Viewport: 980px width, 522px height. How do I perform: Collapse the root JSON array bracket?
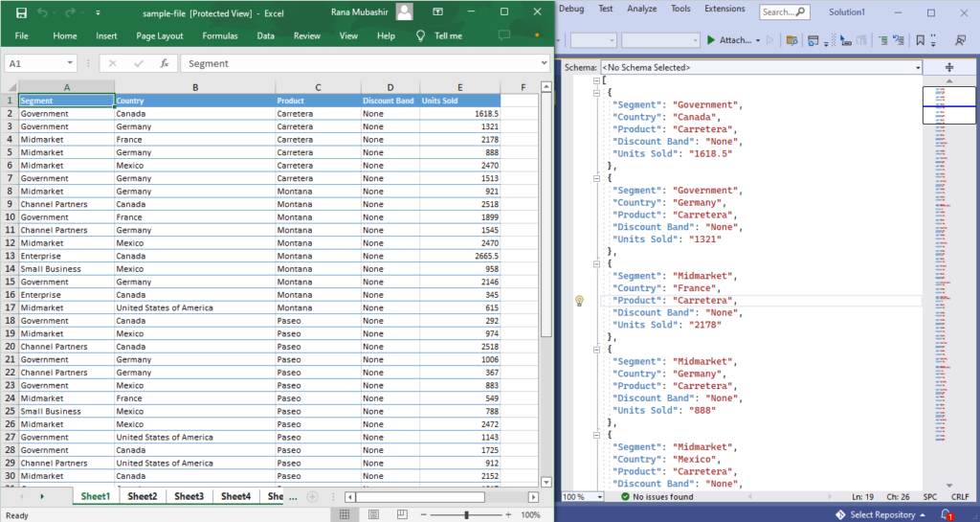(x=596, y=80)
